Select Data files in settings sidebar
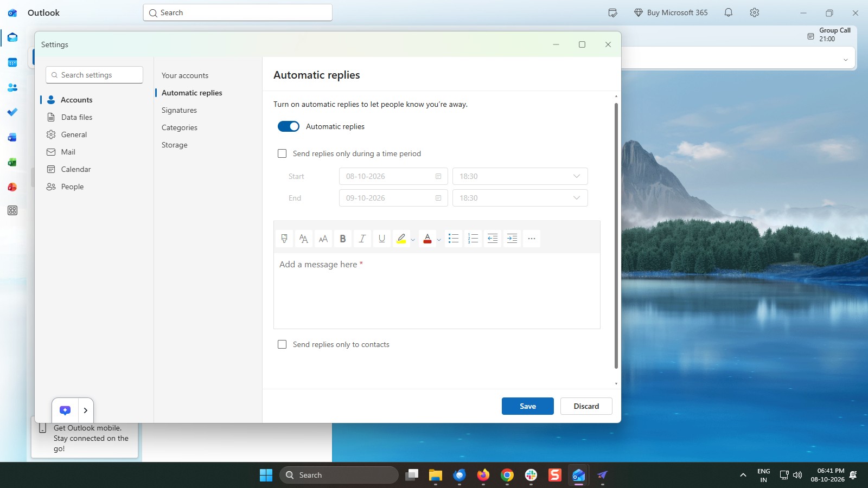 (93, 117)
